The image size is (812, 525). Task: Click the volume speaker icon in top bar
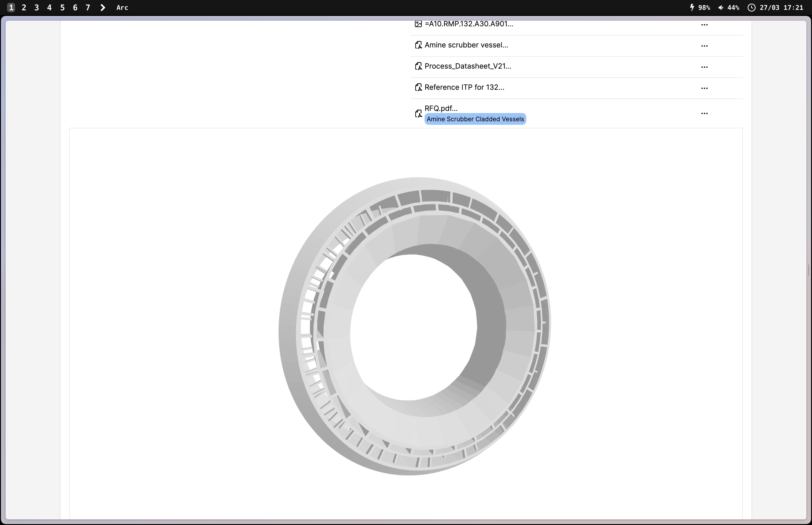pyautogui.click(x=721, y=8)
